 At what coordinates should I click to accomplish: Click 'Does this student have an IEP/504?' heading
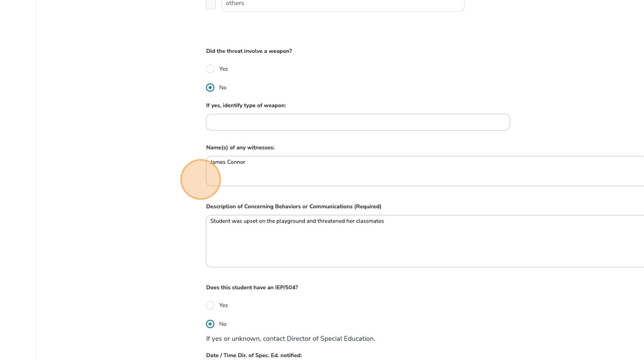(x=252, y=288)
